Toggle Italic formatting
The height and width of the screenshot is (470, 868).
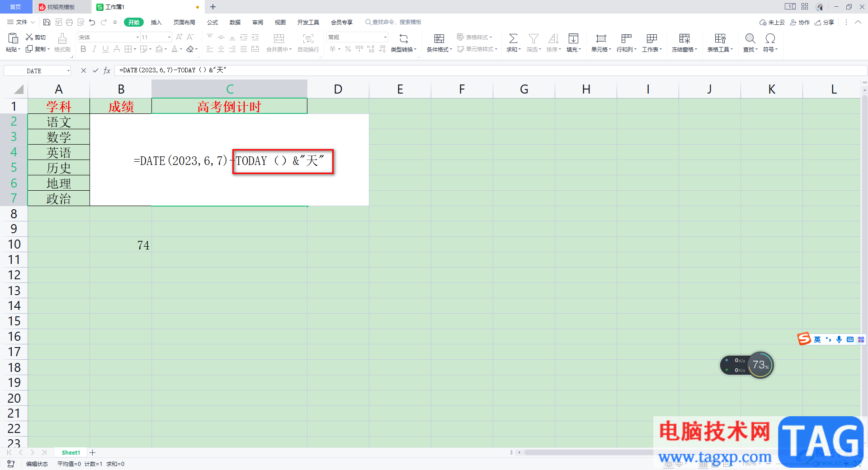[94, 49]
